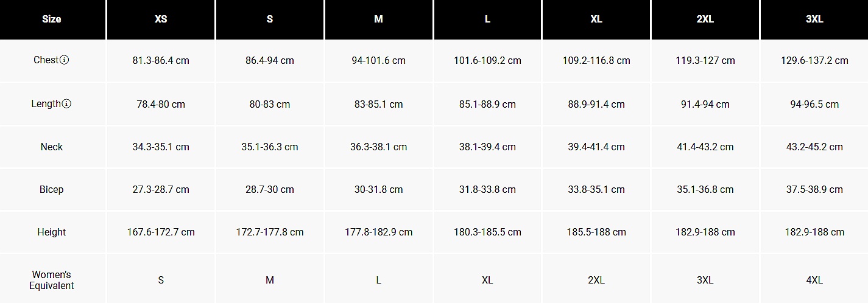Select the Bicep row label

coord(52,189)
